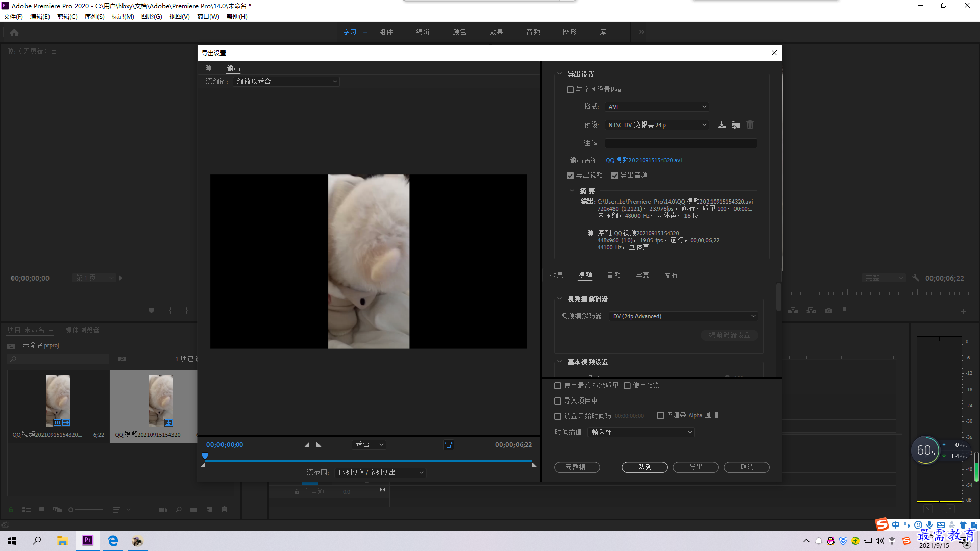Click the Export button
Screen dimensions: 980x551
pos(696,467)
